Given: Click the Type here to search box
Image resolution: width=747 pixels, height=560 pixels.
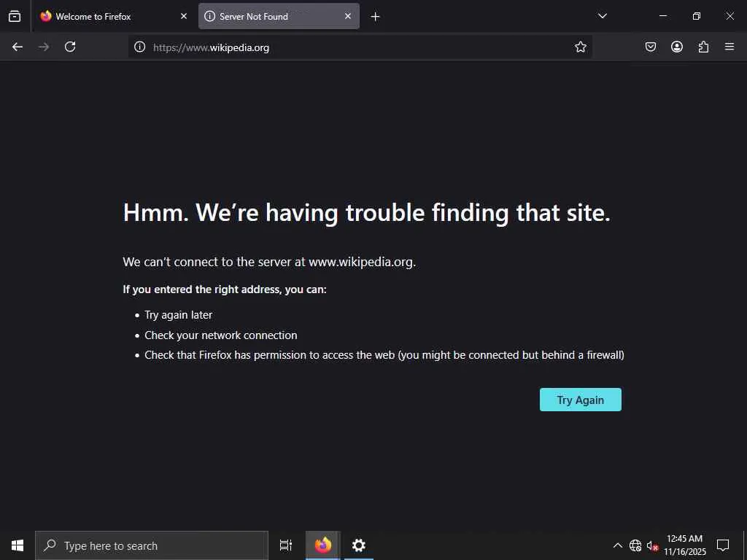Looking at the screenshot, I should tap(152, 545).
